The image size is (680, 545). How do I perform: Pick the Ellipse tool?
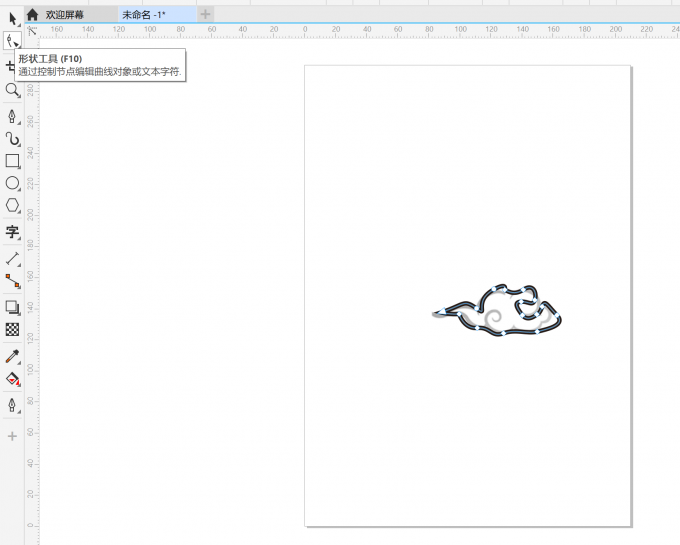[12, 183]
